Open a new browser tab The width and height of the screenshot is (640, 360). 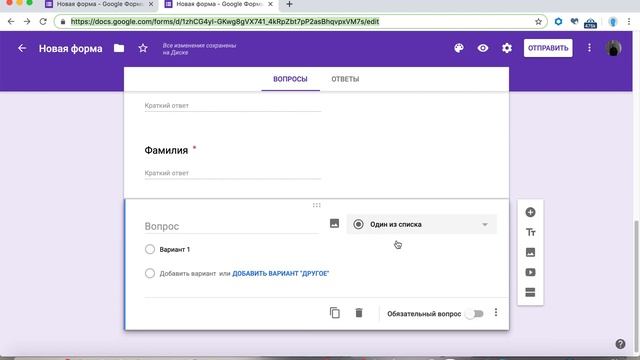pos(289,4)
